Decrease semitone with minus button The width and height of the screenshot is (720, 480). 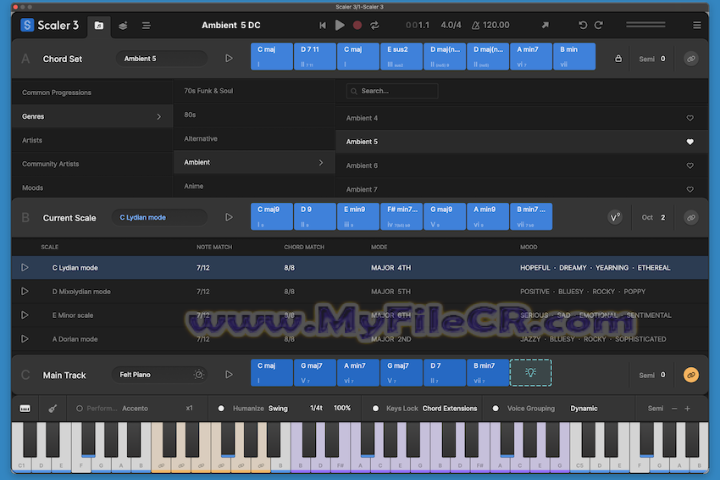click(x=674, y=408)
